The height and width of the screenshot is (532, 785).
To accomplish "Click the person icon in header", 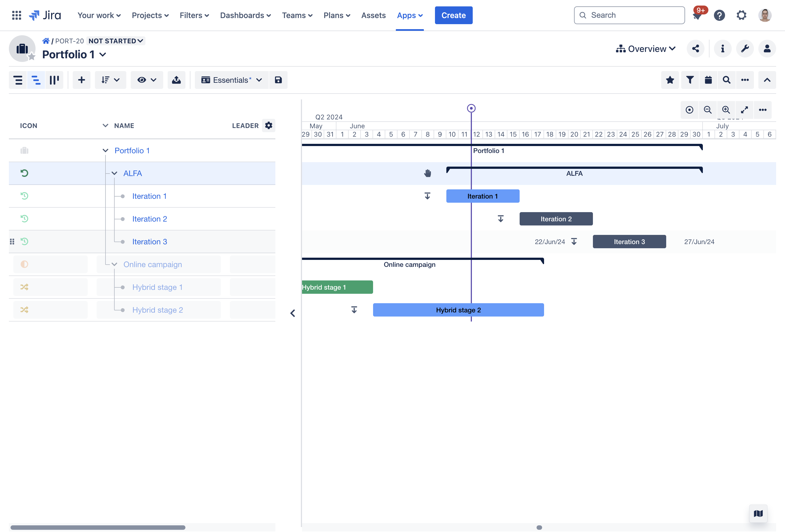I will (767, 49).
